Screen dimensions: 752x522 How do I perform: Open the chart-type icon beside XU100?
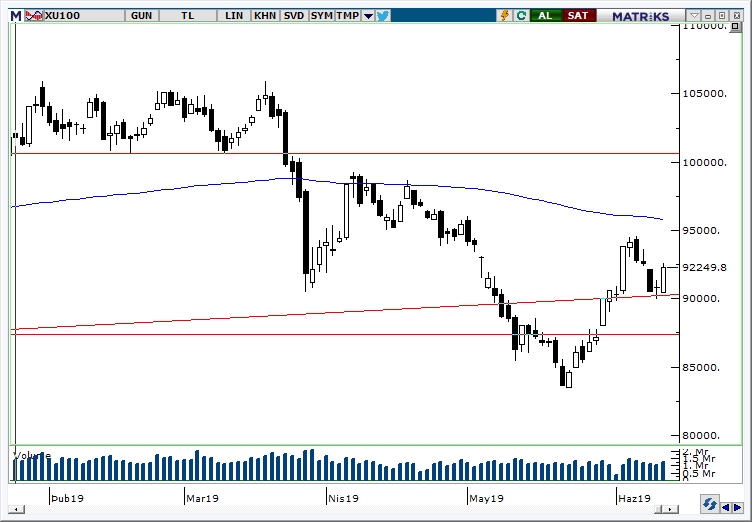tap(34, 16)
